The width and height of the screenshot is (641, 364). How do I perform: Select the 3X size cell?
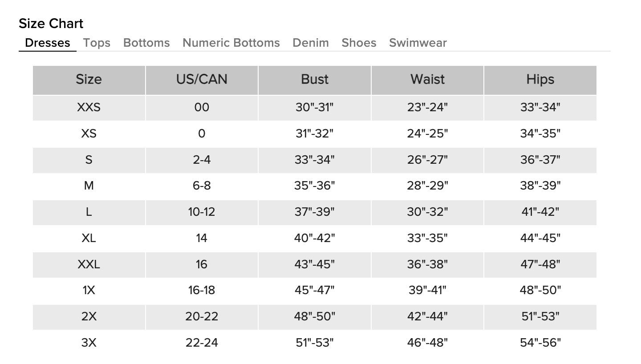coord(89,343)
